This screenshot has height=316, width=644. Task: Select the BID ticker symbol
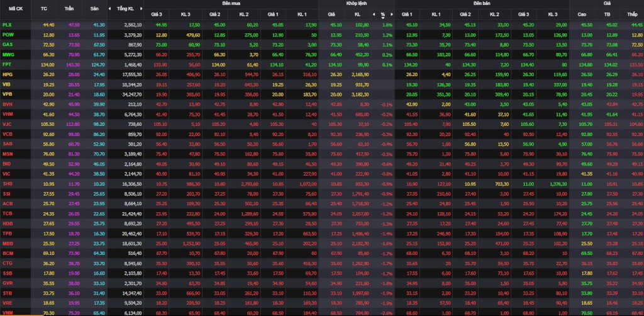(6, 164)
